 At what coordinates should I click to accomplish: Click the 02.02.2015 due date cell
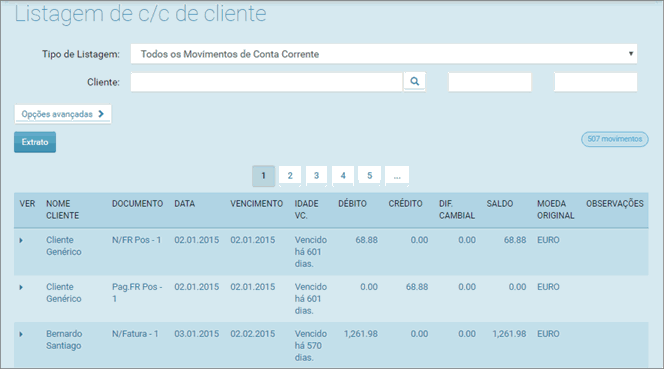(x=252, y=334)
